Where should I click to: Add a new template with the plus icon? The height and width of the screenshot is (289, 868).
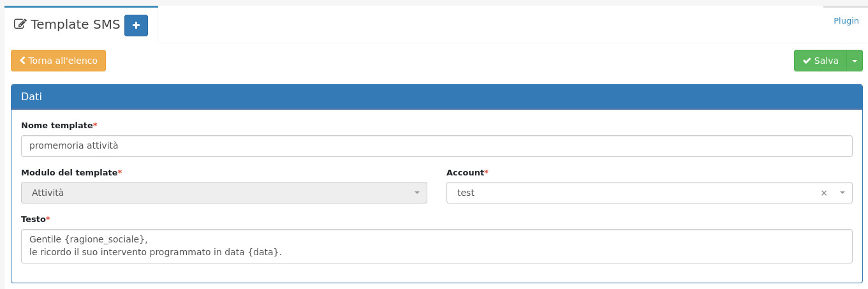click(136, 26)
